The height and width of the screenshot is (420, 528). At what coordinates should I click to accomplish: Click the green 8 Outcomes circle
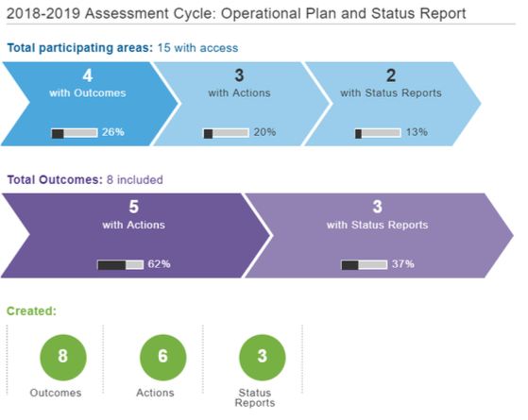click(63, 358)
